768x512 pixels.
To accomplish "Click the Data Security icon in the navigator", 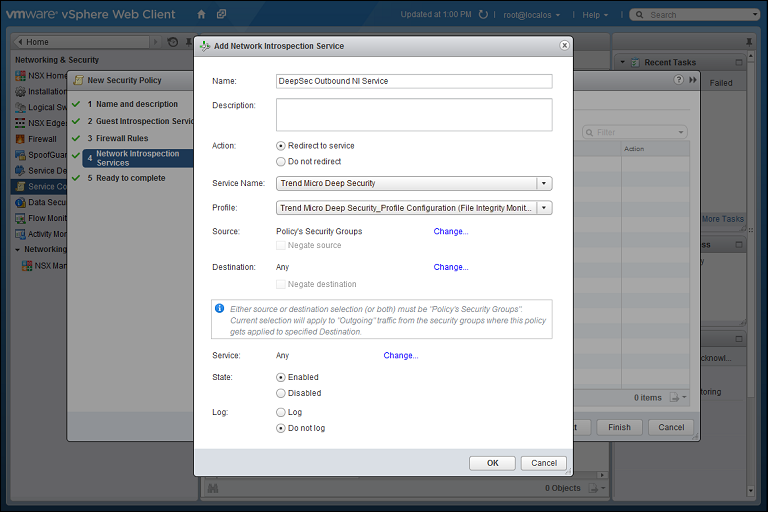I will [20, 202].
